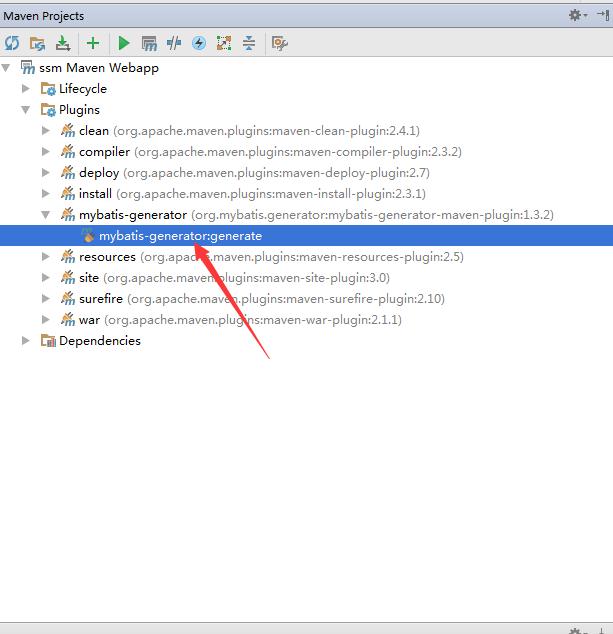Viewport: 613px width, 634px height.
Task: Select install plugin row
Action: coord(306,194)
